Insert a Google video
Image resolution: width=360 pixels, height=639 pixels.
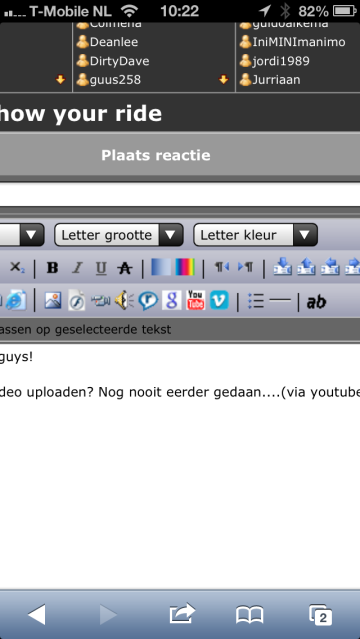click(x=172, y=301)
